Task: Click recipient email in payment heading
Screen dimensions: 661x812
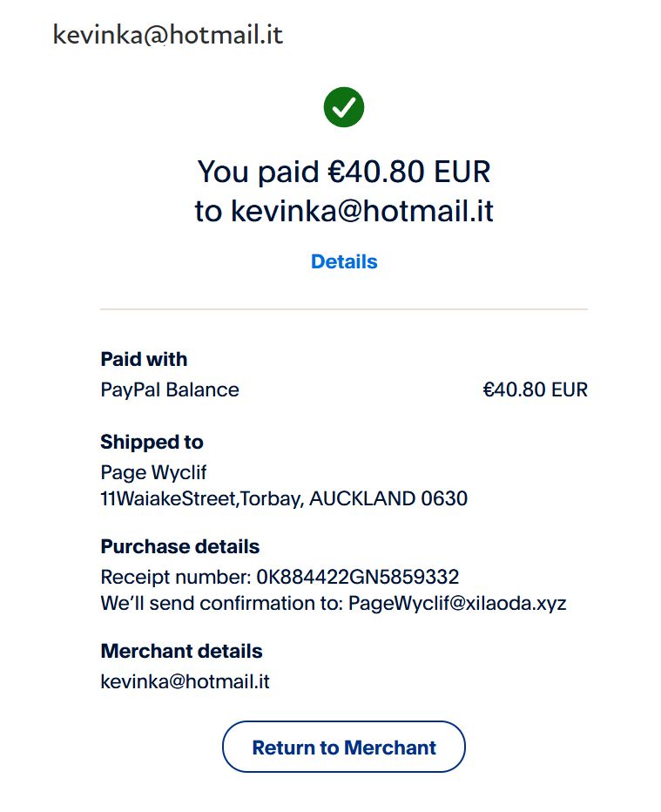Action: [x=361, y=211]
